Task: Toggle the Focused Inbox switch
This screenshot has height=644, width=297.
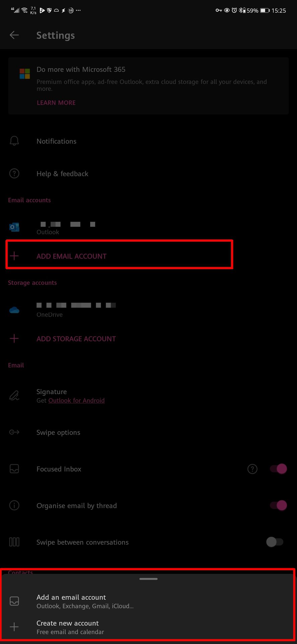Action: pyautogui.click(x=279, y=469)
